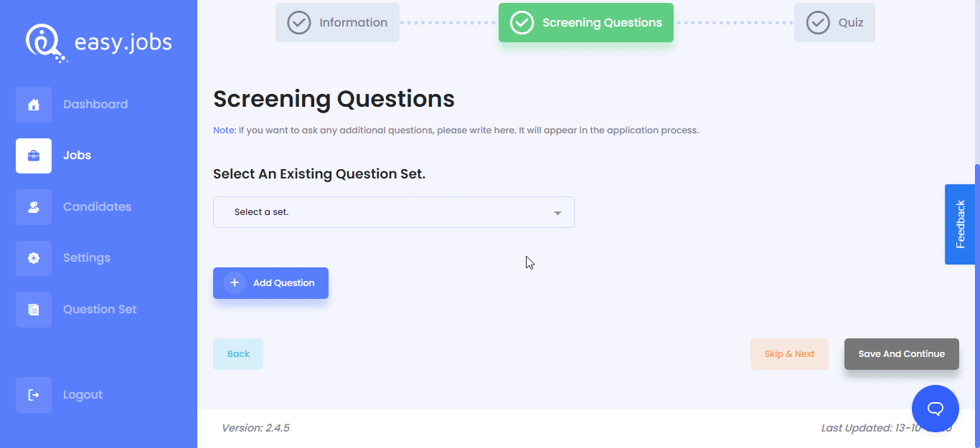View Candidates via the people icon
980x448 pixels.
pos(34,206)
